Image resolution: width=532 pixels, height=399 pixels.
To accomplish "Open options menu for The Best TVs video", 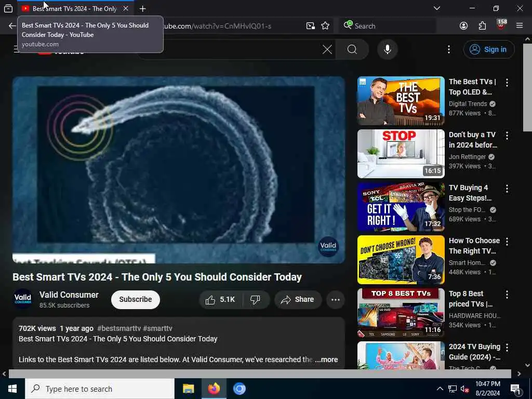I will click(x=507, y=83).
